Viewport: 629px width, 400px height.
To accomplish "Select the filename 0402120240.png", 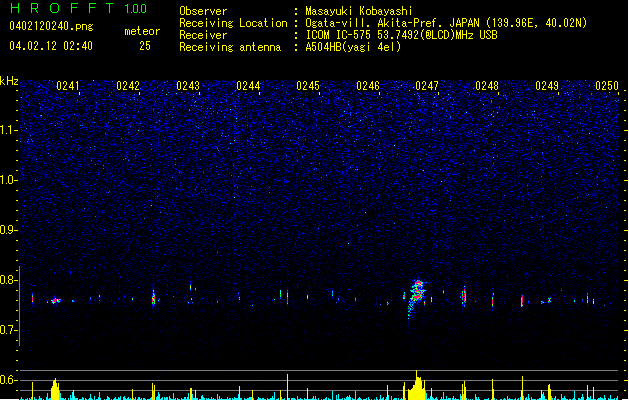I will coord(51,26).
